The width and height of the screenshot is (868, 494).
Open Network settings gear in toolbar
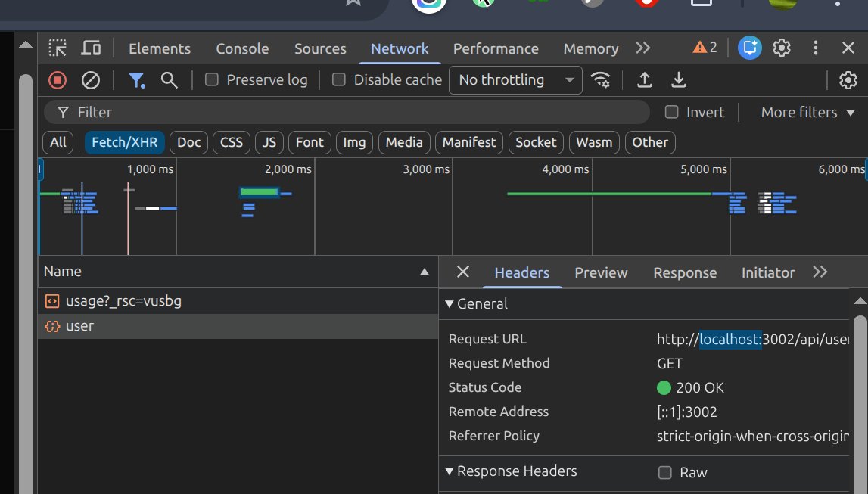(848, 80)
